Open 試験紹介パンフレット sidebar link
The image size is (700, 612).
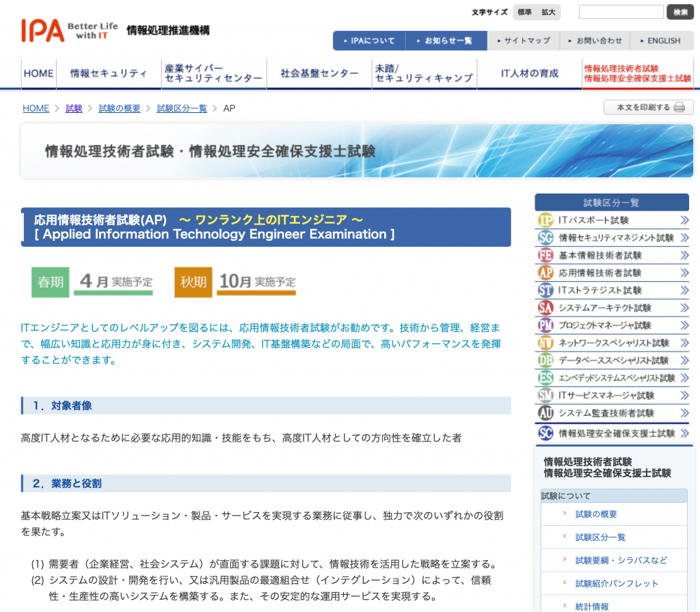(617, 583)
